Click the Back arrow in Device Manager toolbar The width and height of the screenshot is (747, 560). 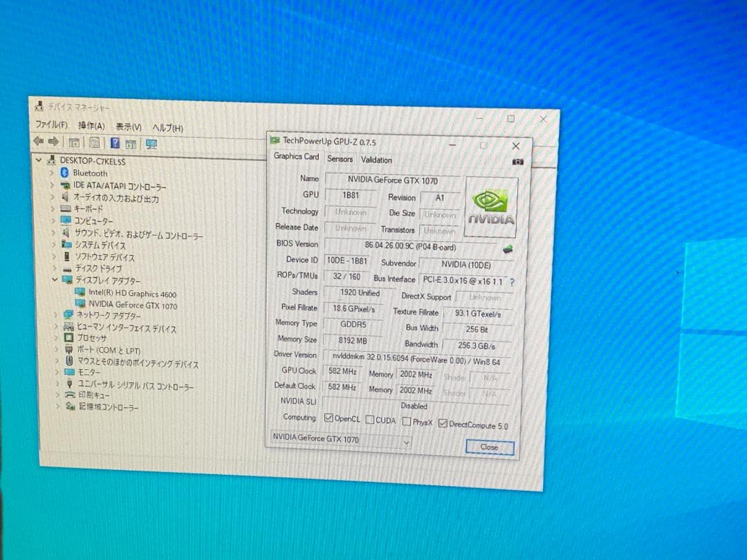click(39, 141)
